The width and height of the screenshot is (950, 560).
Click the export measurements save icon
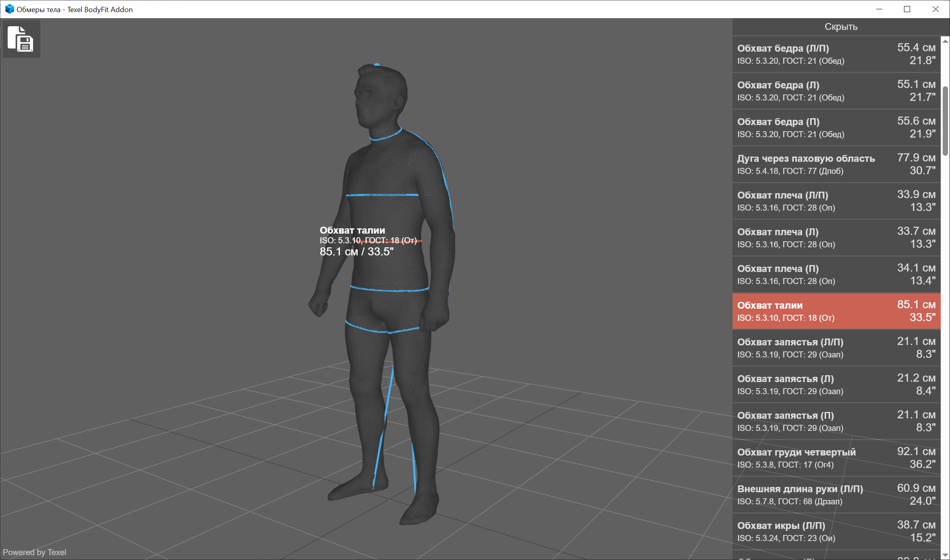point(21,39)
